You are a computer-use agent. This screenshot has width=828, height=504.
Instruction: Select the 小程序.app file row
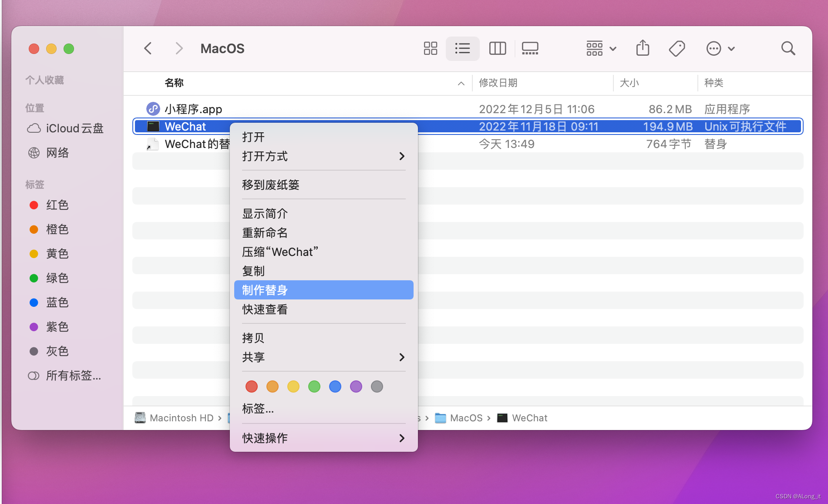(468, 109)
